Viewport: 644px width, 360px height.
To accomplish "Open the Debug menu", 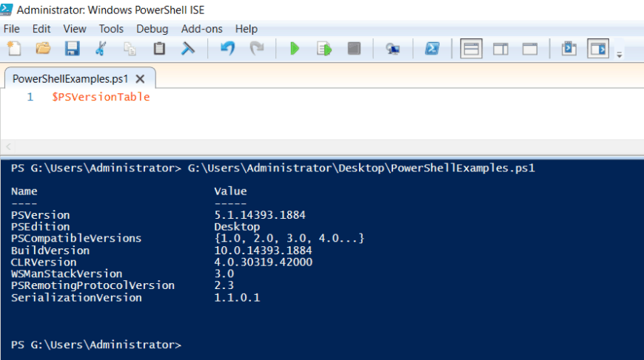I will click(x=152, y=29).
